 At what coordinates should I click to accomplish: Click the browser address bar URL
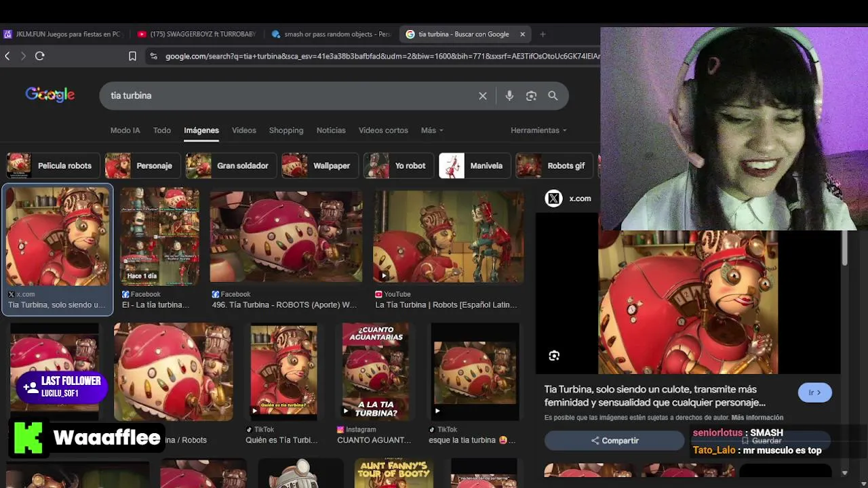coord(382,56)
